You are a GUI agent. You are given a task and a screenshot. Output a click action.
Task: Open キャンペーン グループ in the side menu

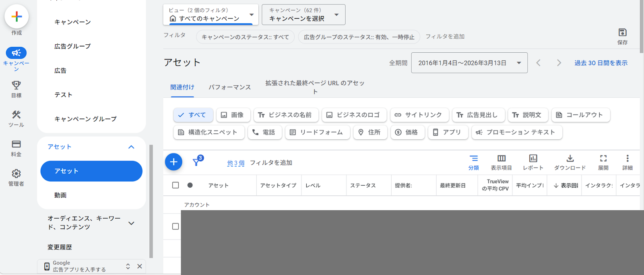85,119
